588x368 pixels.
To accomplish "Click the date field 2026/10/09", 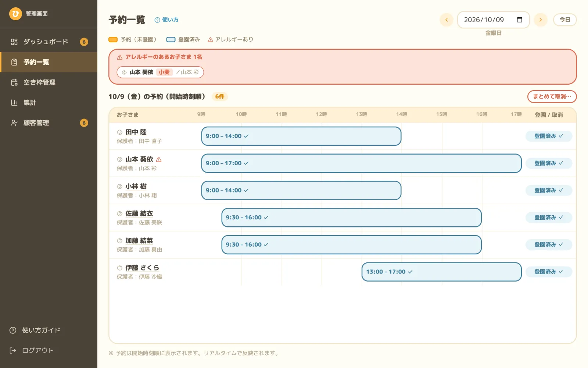I will tap(493, 20).
